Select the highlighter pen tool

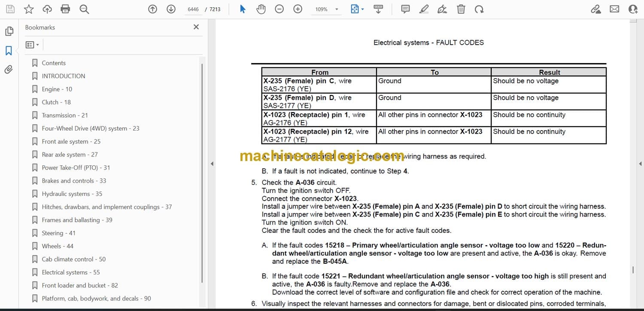pos(424,9)
